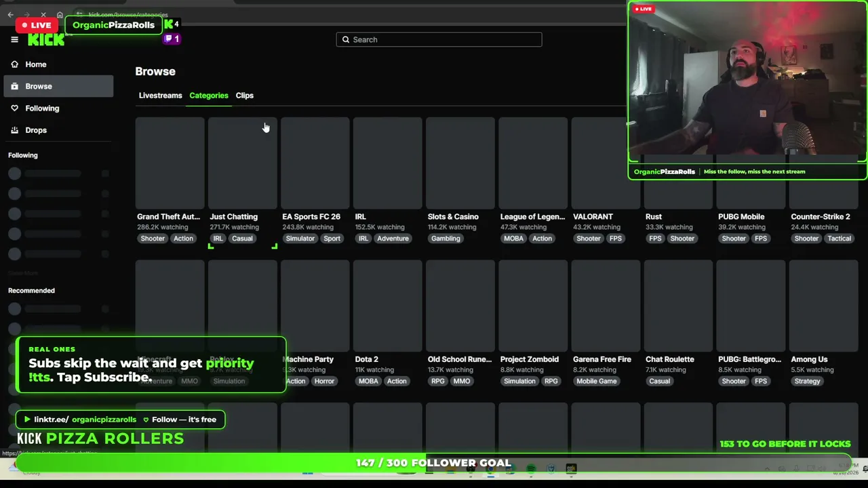868x488 pixels.
Task: Choose the Mobile Game tag
Action: point(597,381)
